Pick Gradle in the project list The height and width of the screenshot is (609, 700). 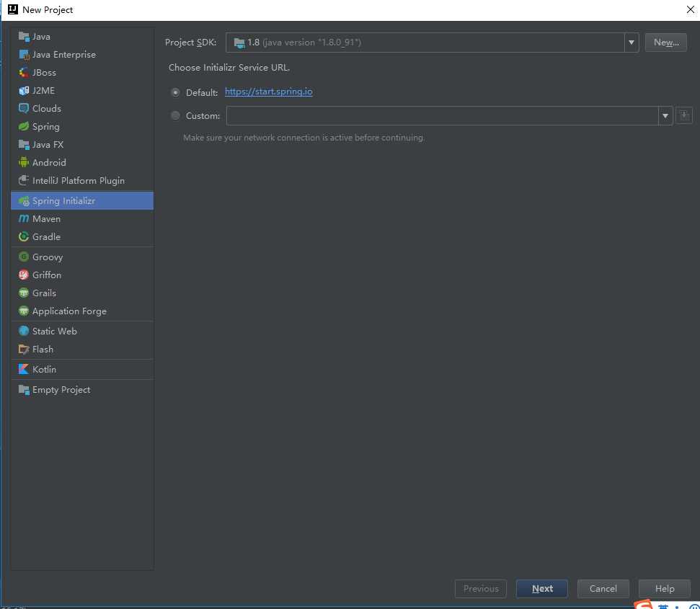82,237
